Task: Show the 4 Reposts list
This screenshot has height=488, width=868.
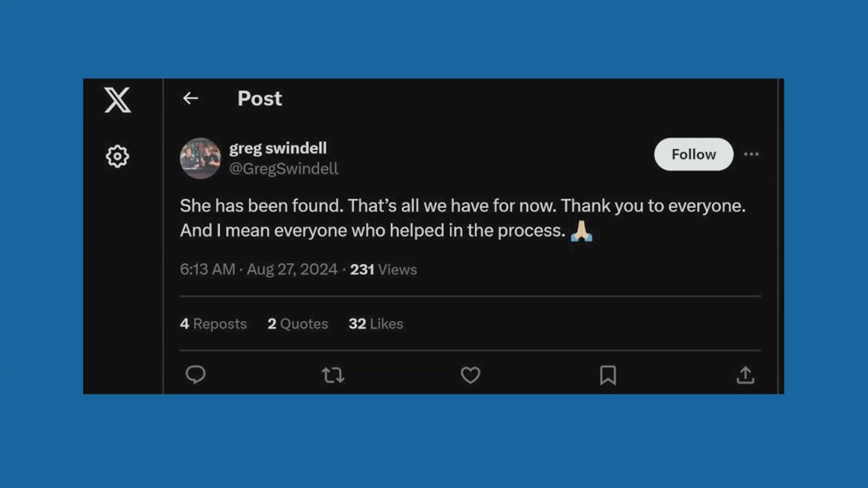Action: (x=213, y=324)
